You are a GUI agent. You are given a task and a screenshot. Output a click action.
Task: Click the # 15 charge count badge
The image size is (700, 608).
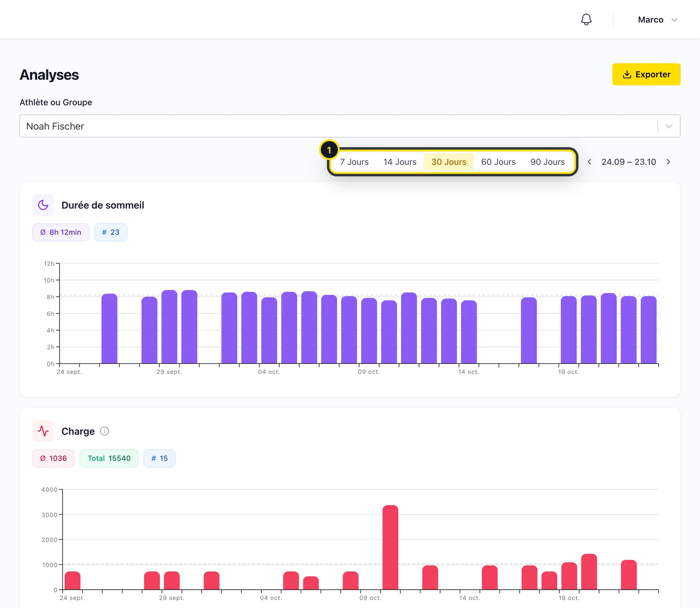pos(159,458)
